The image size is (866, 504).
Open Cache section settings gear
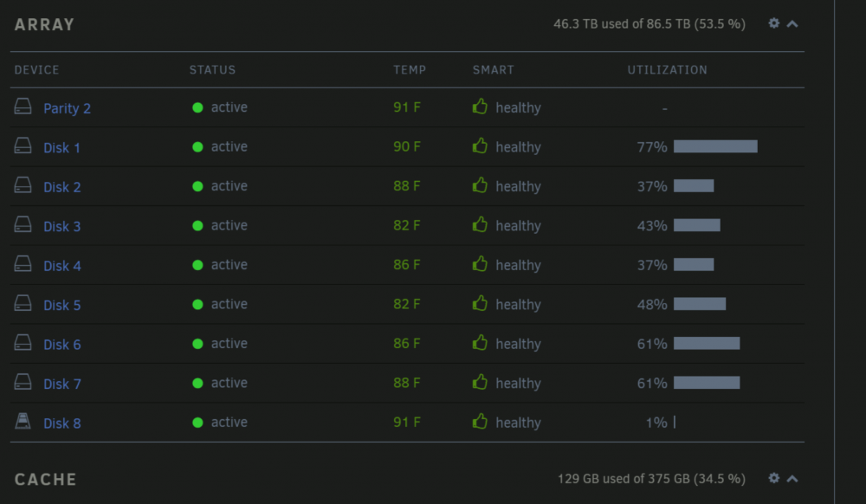pos(773,478)
